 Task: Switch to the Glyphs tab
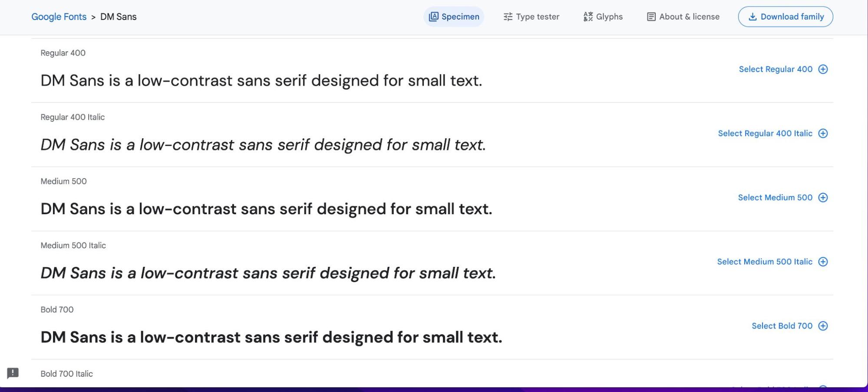[x=610, y=17]
